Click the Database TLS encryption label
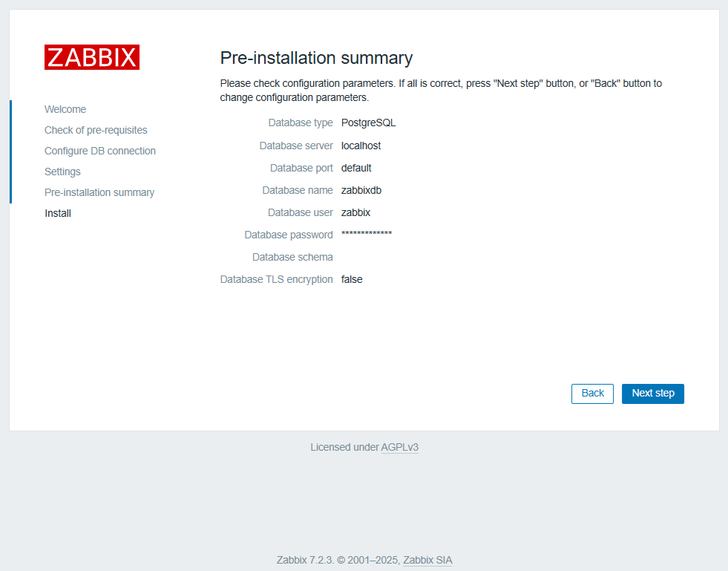This screenshot has height=571, width=728. tap(277, 280)
